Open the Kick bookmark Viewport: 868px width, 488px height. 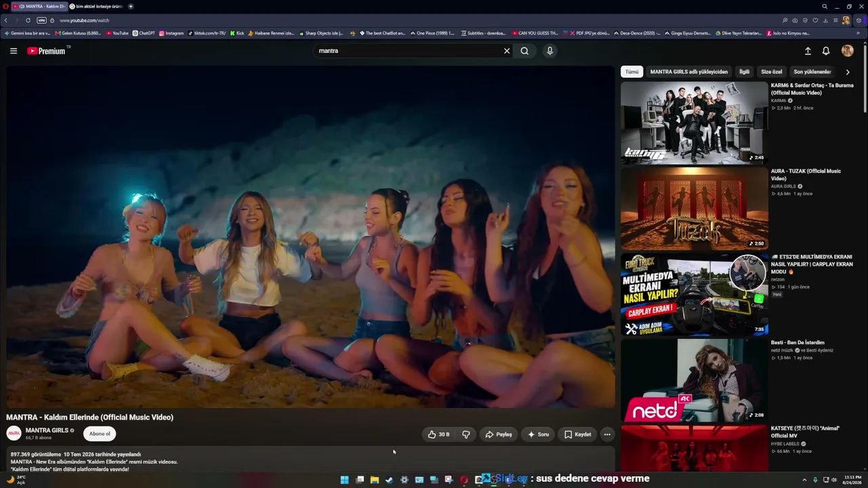coord(237,33)
